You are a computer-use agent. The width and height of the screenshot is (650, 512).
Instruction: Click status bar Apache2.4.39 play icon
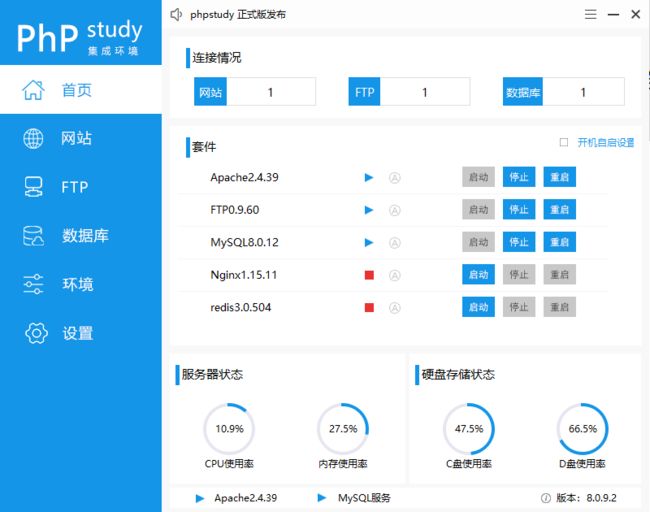point(200,498)
